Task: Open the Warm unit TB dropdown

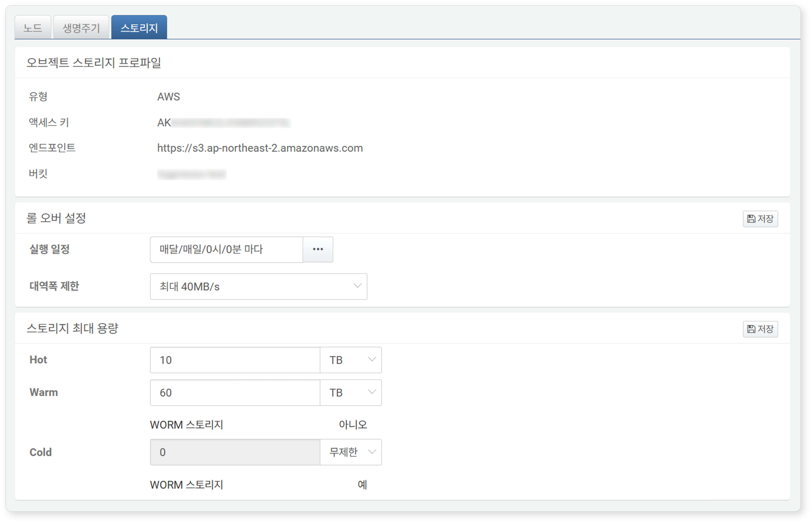Action: (351, 393)
